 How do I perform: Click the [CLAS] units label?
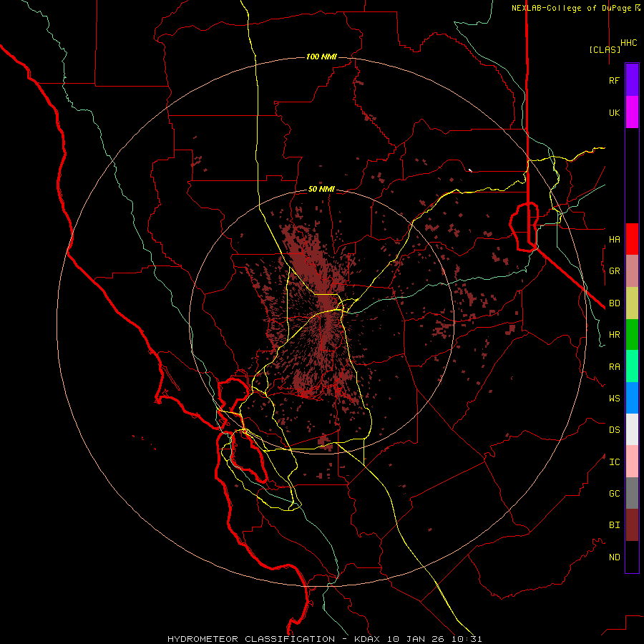point(605,49)
